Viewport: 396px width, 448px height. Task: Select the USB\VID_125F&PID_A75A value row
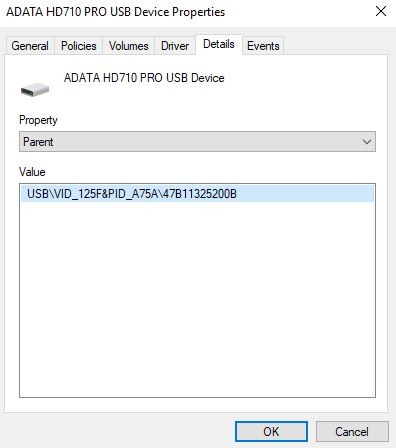197,194
